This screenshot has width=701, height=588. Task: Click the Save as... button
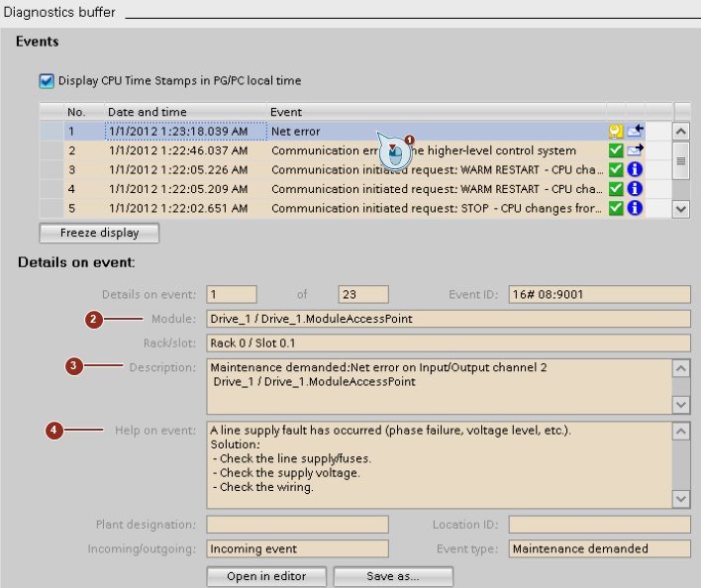[393, 576]
